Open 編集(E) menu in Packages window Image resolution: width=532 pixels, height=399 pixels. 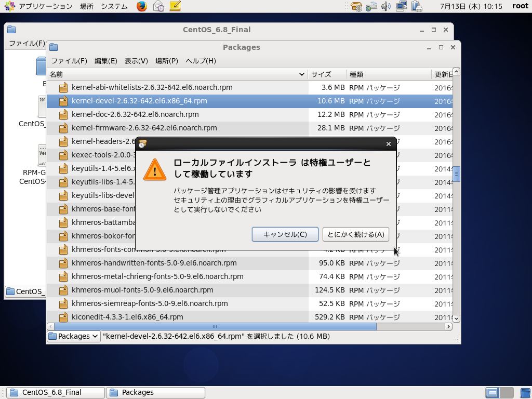(106, 61)
